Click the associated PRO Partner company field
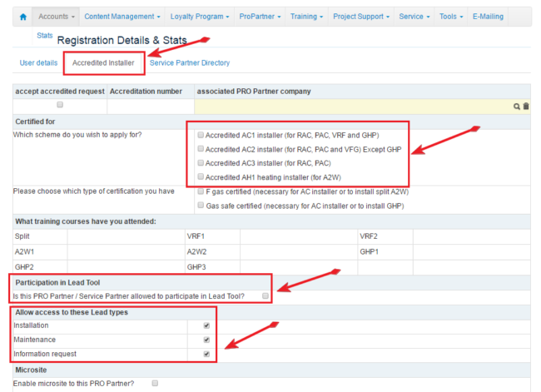Viewport: 541px width, 392px height. pyautogui.click(x=350, y=107)
